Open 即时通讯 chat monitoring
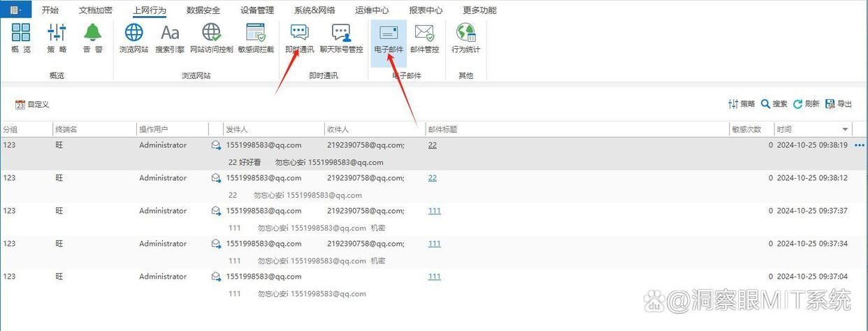The width and height of the screenshot is (868, 331). [299, 38]
